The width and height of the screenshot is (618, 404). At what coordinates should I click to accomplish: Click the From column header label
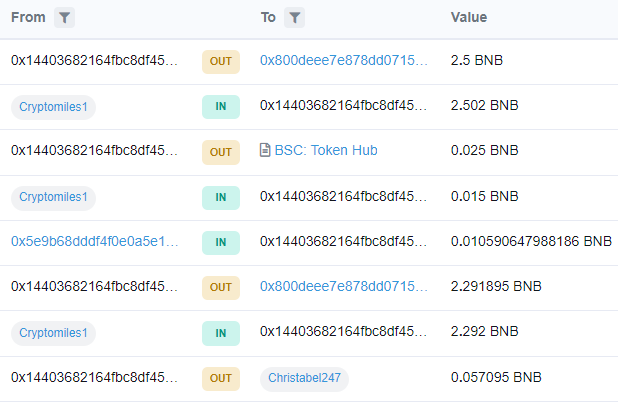coord(28,17)
